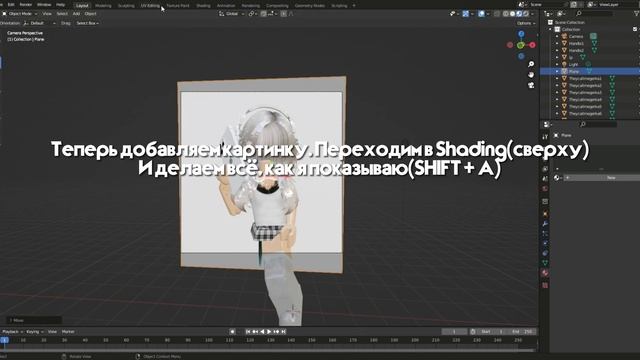
Task: Open the Render menu in top bar
Action: coord(26,4)
